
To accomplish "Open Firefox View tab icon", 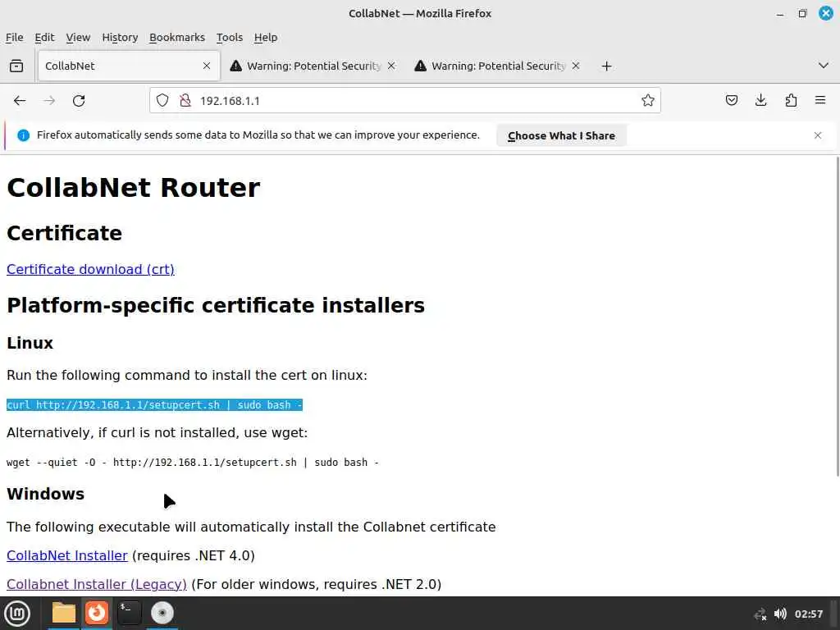I will pos(16,66).
